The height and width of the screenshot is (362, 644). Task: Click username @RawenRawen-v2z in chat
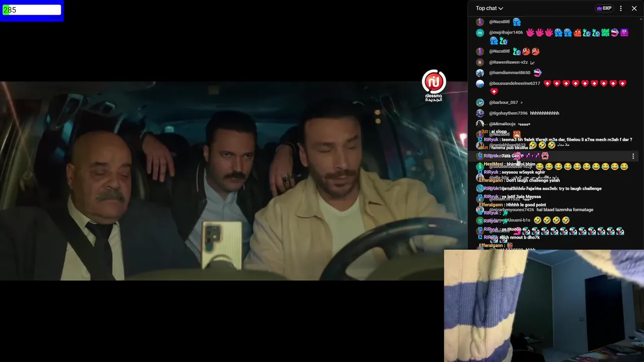tap(508, 62)
